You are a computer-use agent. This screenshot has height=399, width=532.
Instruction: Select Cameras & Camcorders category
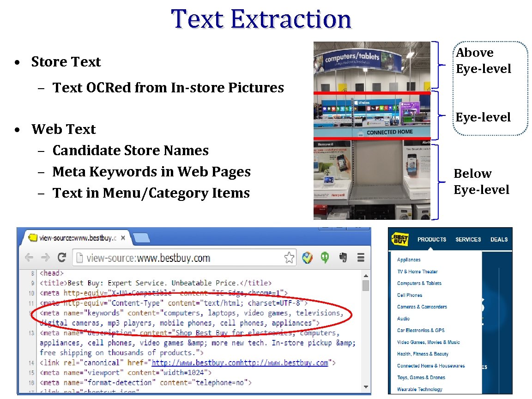[x=422, y=307]
